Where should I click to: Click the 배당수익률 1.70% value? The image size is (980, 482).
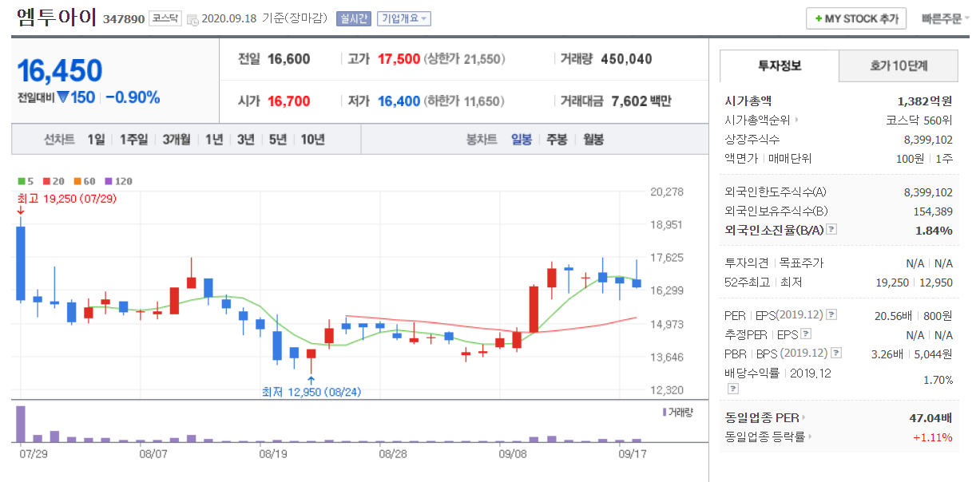pyautogui.click(x=938, y=380)
